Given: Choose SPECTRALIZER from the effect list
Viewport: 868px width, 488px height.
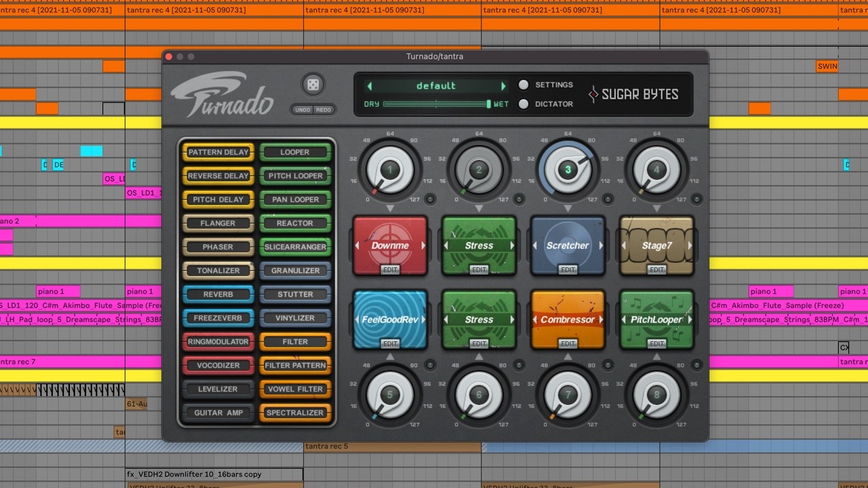Looking at the screenshot, I should (295, 413).
